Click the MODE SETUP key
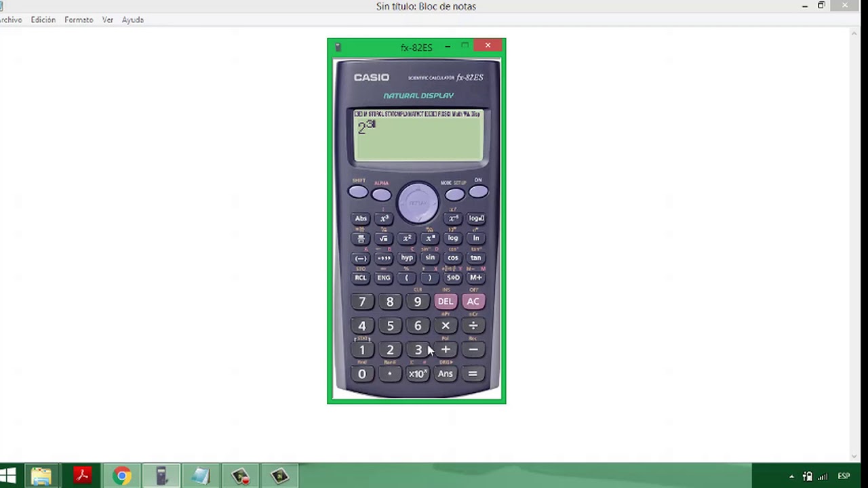 coord(455,195)
